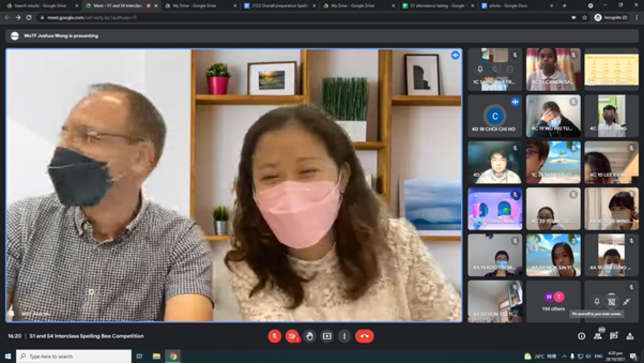
Task: Show everyone participants panel
Action: coord(598,336)
